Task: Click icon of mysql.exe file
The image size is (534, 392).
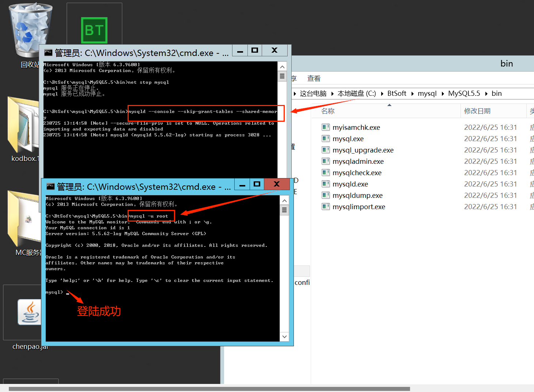Action: pos(326,139)
